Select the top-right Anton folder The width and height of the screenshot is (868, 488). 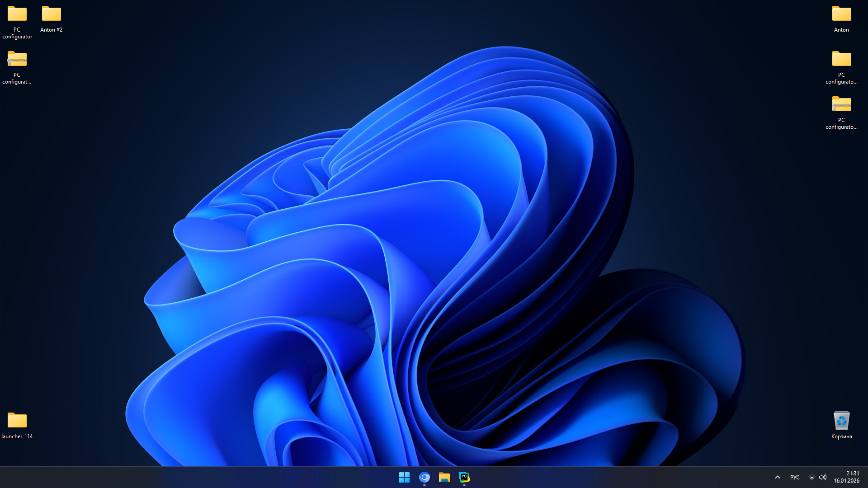[x=841, y=14]
